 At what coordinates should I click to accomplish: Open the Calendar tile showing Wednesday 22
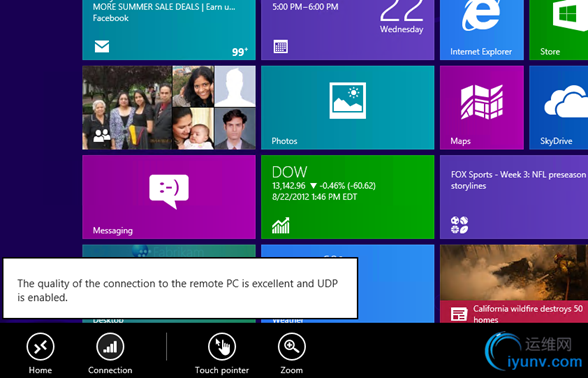tap(348, 30)
